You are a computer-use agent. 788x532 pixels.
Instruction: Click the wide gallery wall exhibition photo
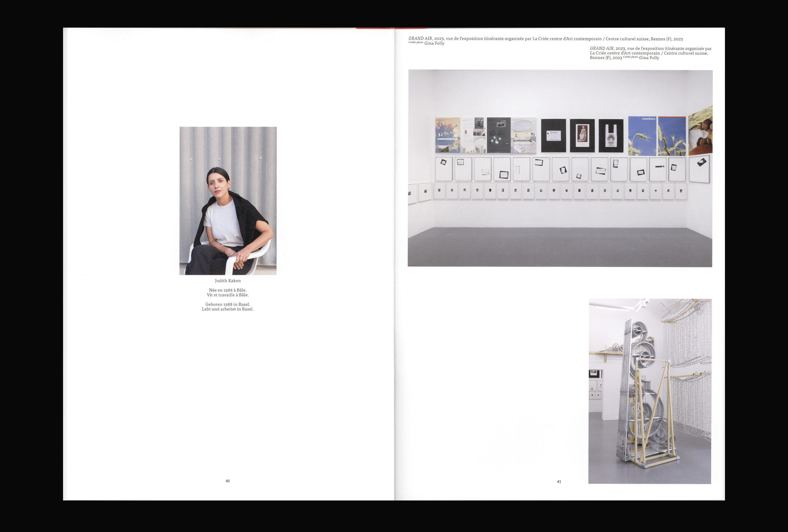click(x=560, y=168)
